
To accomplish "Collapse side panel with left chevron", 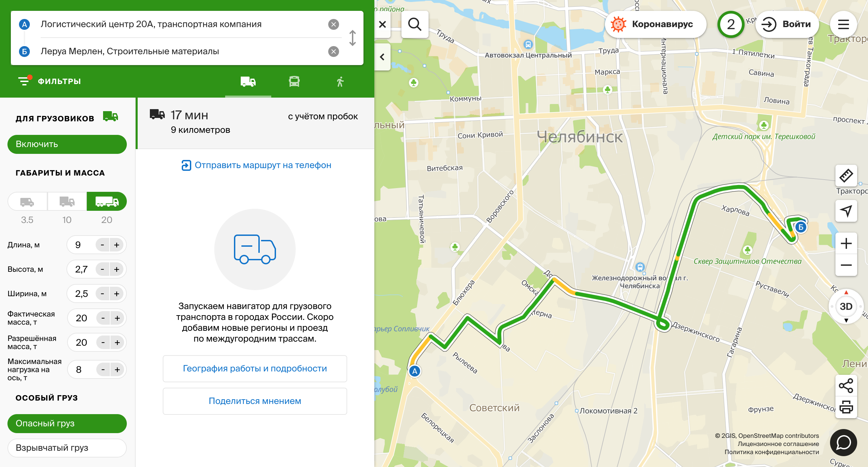I will [382, 57].
